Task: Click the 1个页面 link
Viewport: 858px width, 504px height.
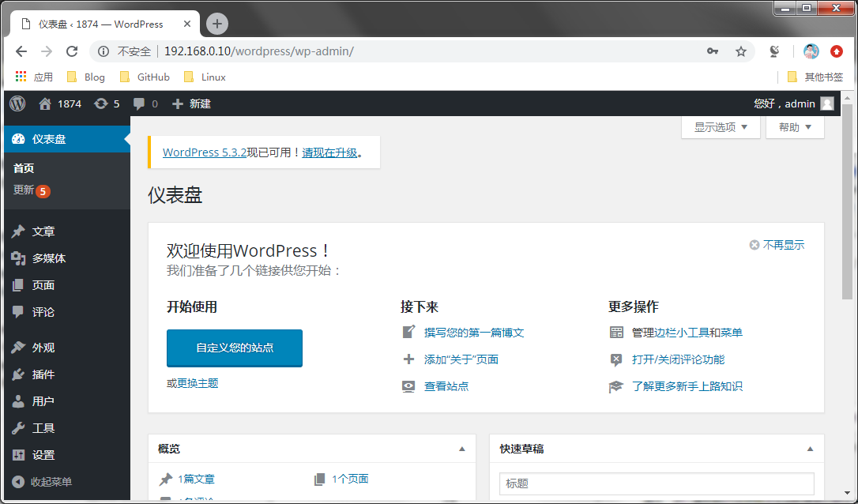Action: [x=350, y=479]
